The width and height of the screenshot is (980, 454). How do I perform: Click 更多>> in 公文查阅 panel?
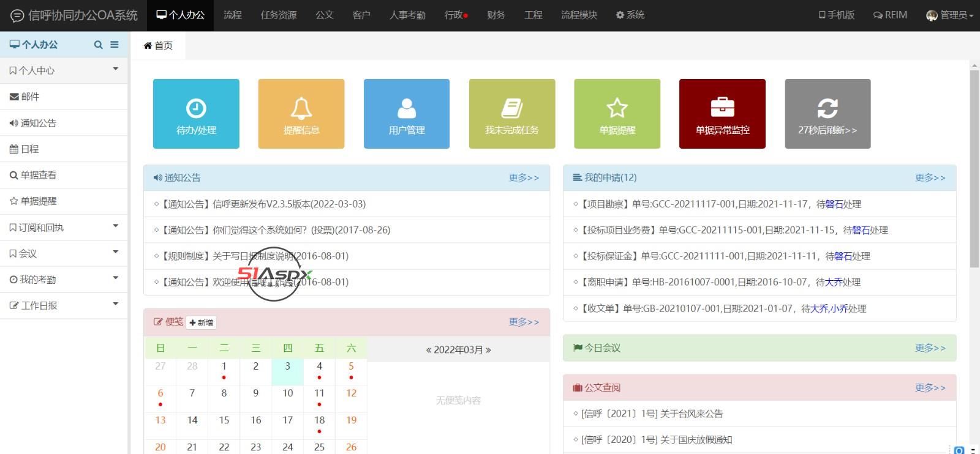(930, 387)
